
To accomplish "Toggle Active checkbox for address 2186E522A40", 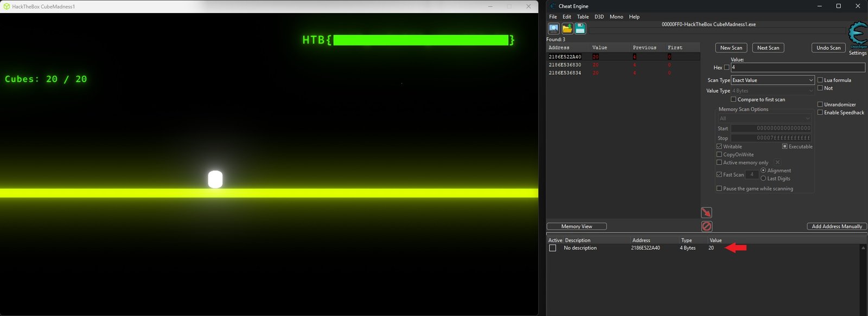I will 553,248.
